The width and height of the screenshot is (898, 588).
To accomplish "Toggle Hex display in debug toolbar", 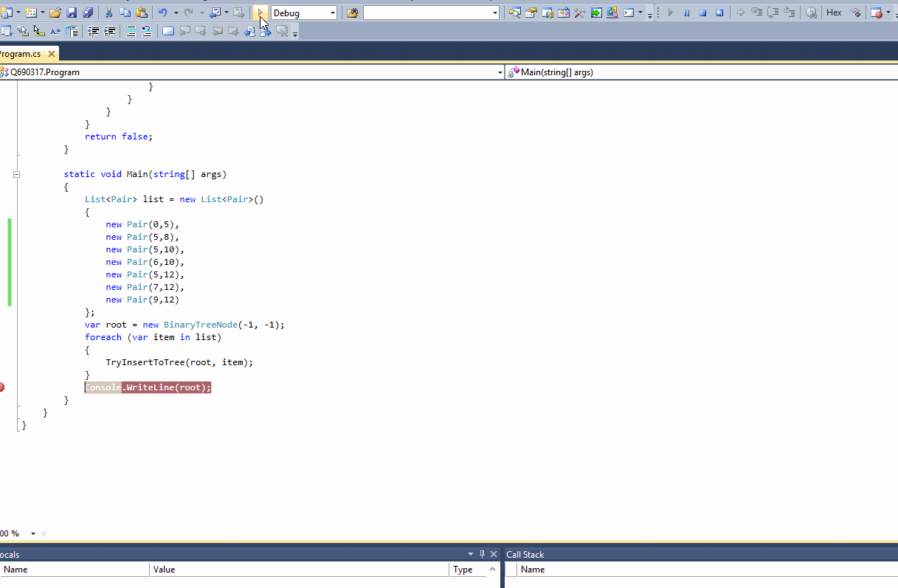I will tap(834, 13).
